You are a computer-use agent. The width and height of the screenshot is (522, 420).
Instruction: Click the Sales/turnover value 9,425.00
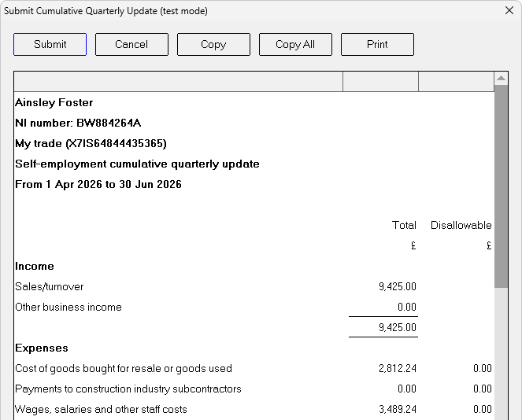[x=398, y=286]
